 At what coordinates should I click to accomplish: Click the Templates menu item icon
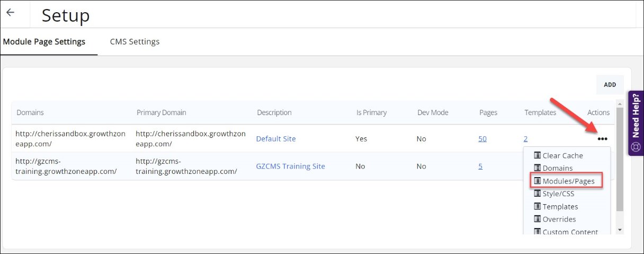[537, 207]
